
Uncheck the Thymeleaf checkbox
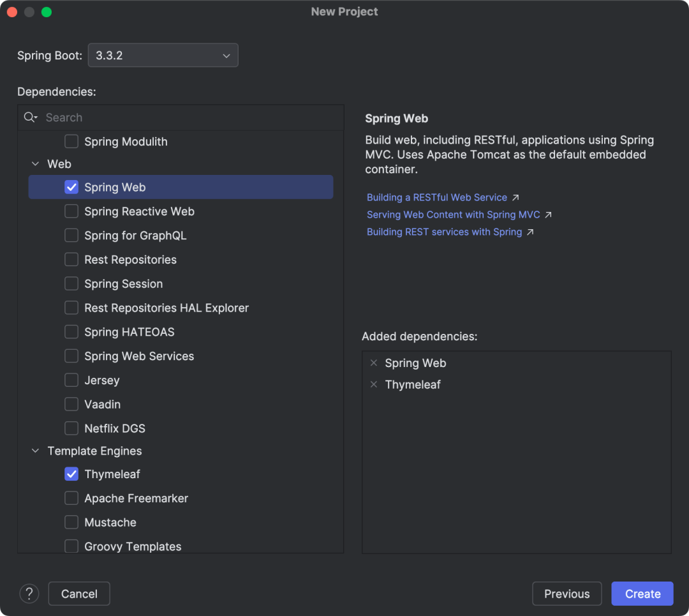[71, 474]
